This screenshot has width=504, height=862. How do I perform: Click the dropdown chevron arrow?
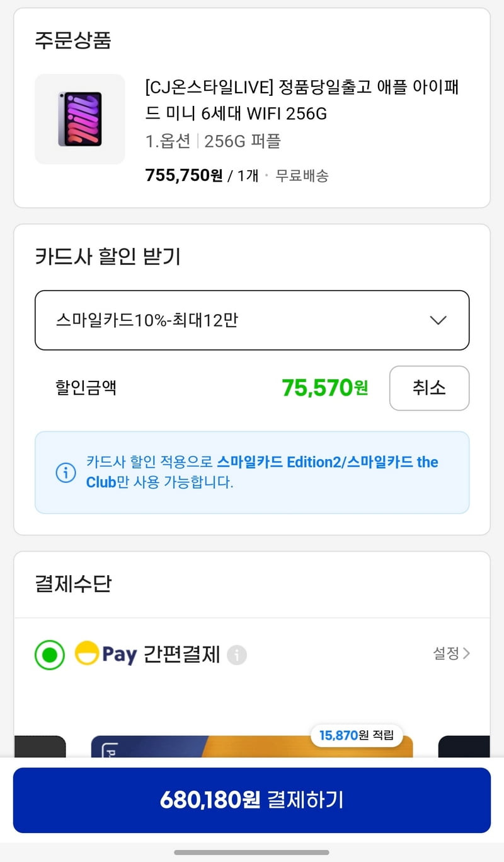click(438, 320)
